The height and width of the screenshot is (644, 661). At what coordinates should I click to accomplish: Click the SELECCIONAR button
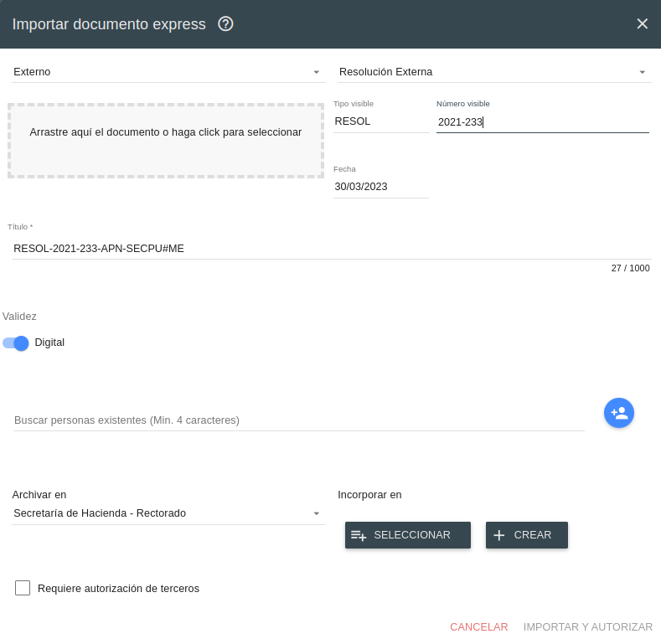[408, 535]
